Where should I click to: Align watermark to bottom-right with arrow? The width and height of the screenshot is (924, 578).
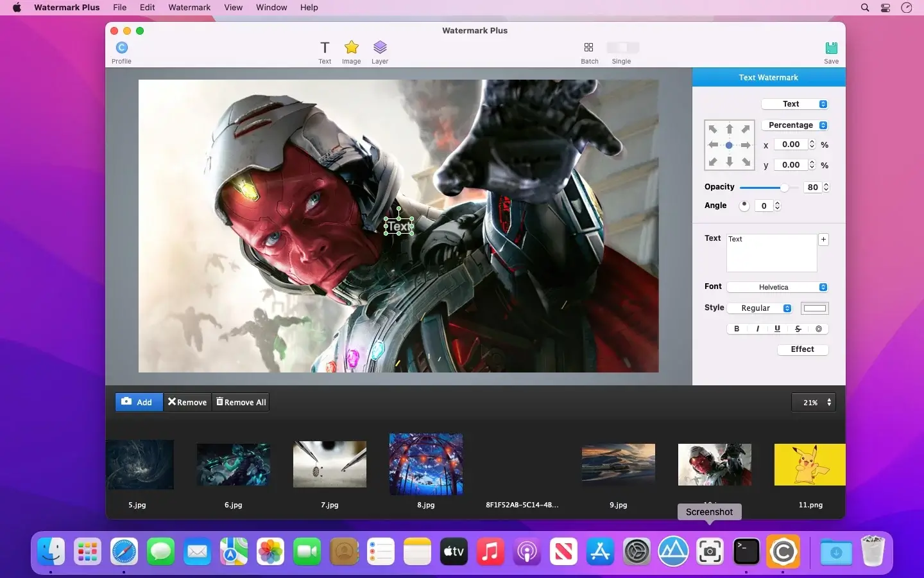point(746,162)
